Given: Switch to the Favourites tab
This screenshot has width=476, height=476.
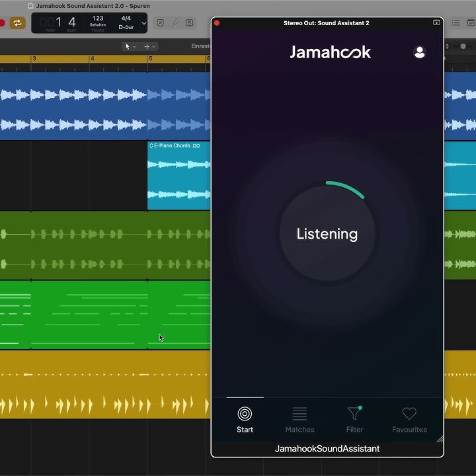Looking at the screenshot, I should 409,420.
